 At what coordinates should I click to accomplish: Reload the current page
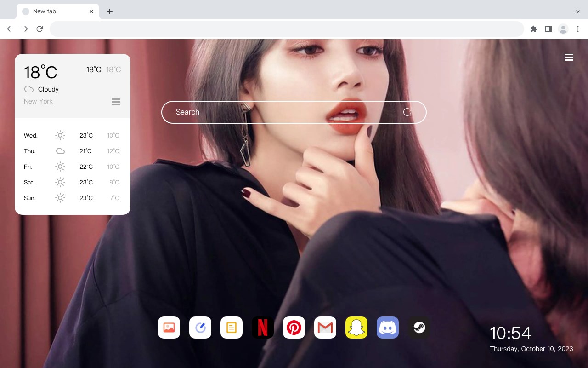pos(40,29)
